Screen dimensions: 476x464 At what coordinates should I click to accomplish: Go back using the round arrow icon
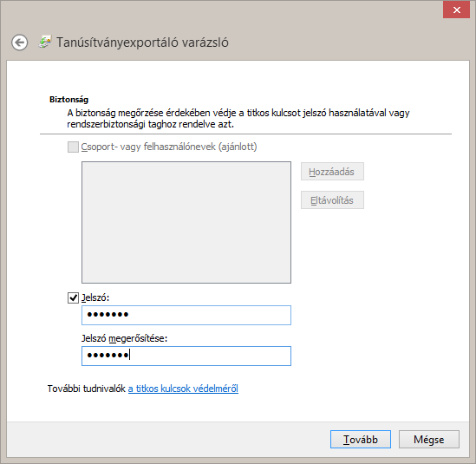pos(20,42)
